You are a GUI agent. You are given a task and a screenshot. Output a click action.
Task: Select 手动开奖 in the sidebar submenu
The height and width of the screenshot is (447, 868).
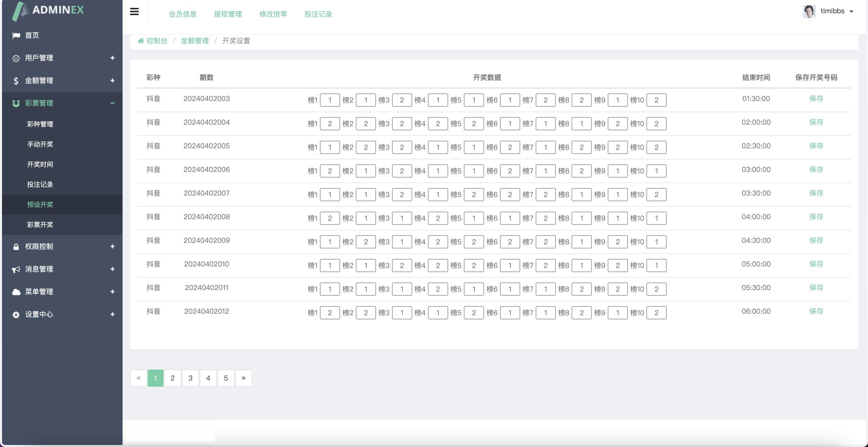[x=40, y=144]
